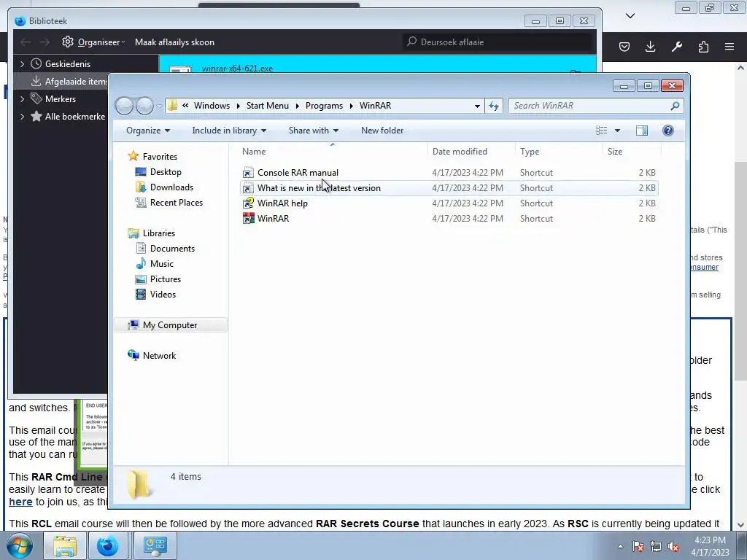Click WinRAR in the address breadcrumb
Screen dimensions: 747x560
(375, 106)
